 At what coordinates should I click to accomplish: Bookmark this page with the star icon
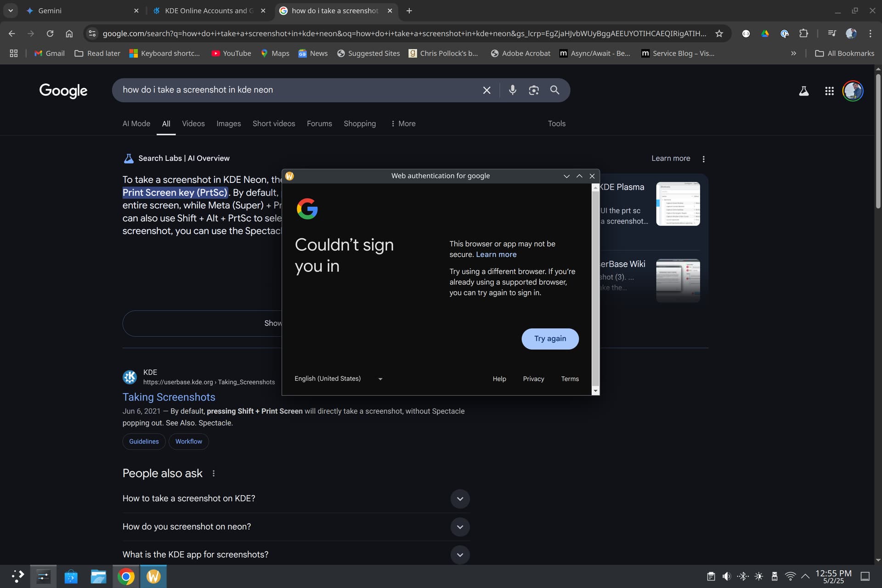click(719, 34)
